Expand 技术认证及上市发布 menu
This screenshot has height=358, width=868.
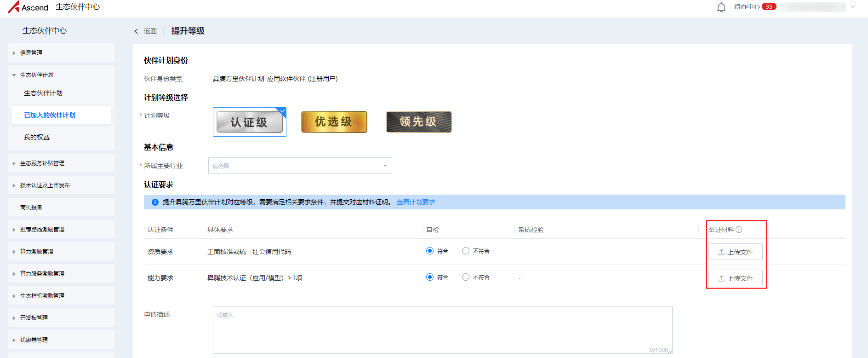61,185
